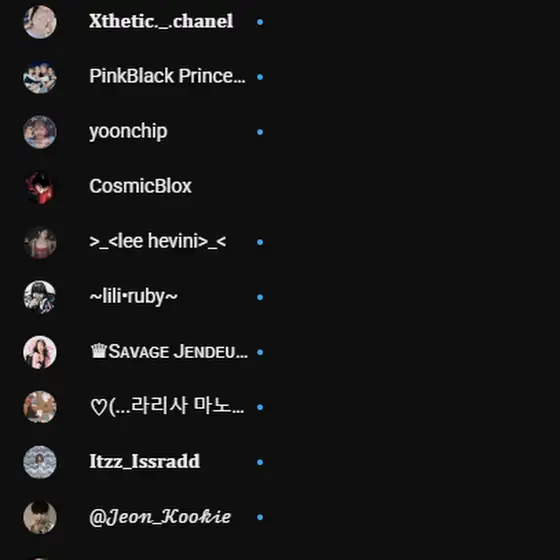Click Savage Jendeu avatar image
The image size is (560, 560).
coord(40,352)
